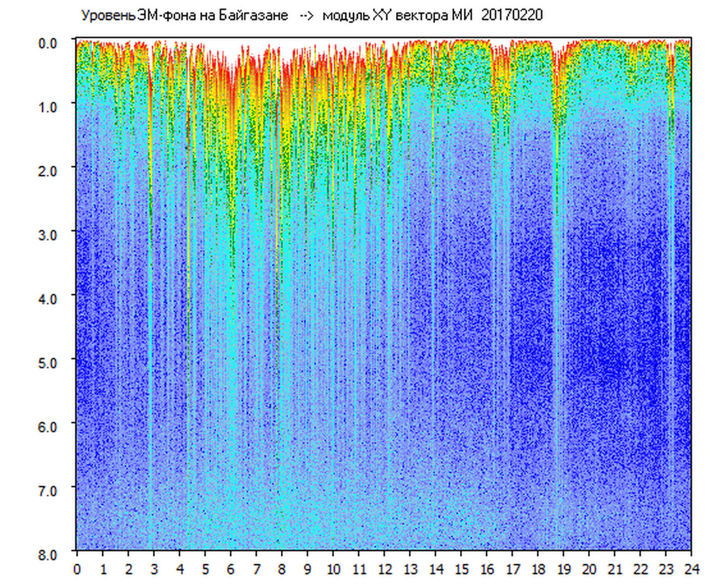The width and height of the screenshot is (716, 588).
Task: Click the y-axis label 6.0
Action: (49, 425)
